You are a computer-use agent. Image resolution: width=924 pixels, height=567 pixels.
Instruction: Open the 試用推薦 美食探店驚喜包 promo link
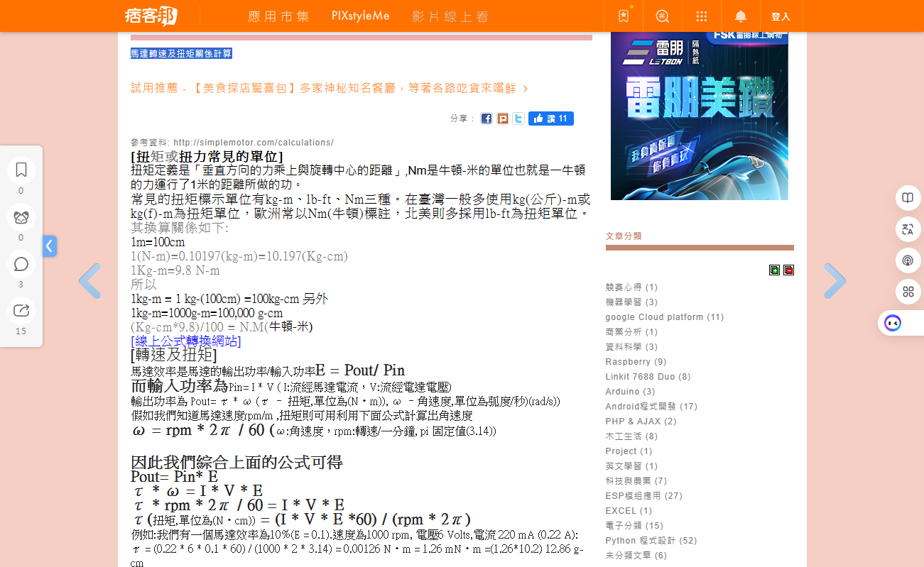[x=330, y=88]
